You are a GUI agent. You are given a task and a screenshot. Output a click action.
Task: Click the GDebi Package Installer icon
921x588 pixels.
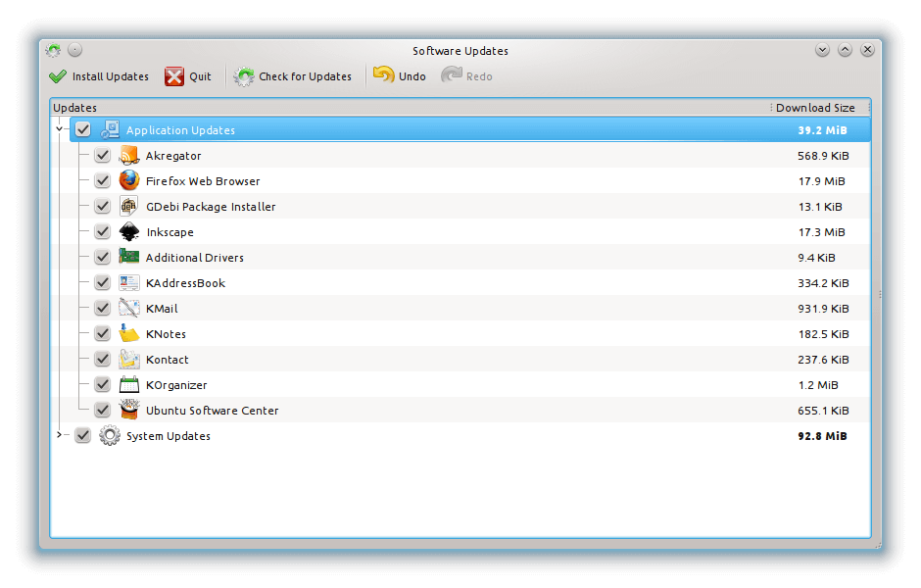[x=129, y=207]
